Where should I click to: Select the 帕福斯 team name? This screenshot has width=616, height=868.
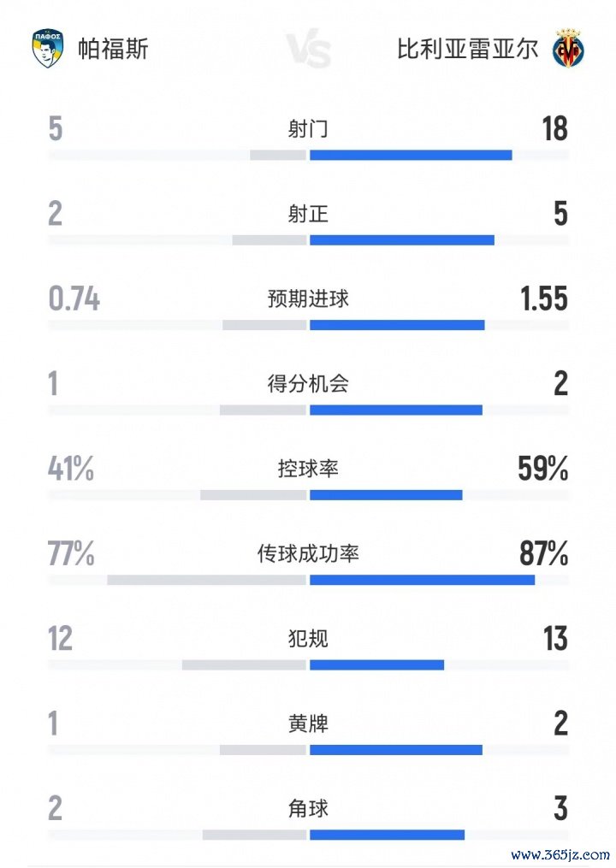tap(112, 49)
